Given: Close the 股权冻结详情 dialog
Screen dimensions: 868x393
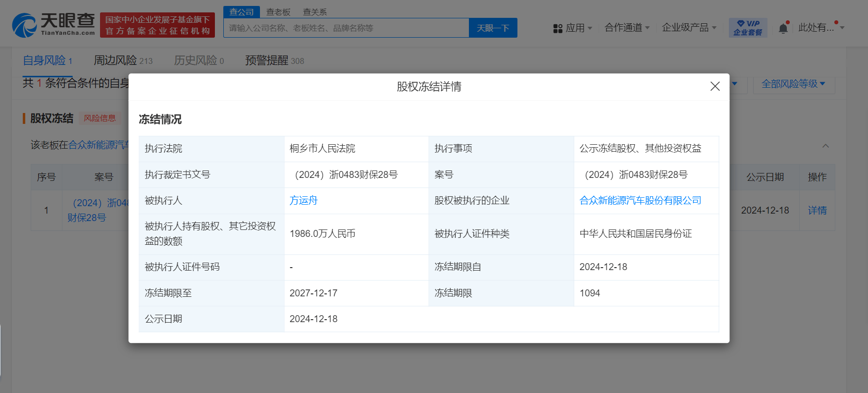Looking at the screenshot, I should point(715,86).
